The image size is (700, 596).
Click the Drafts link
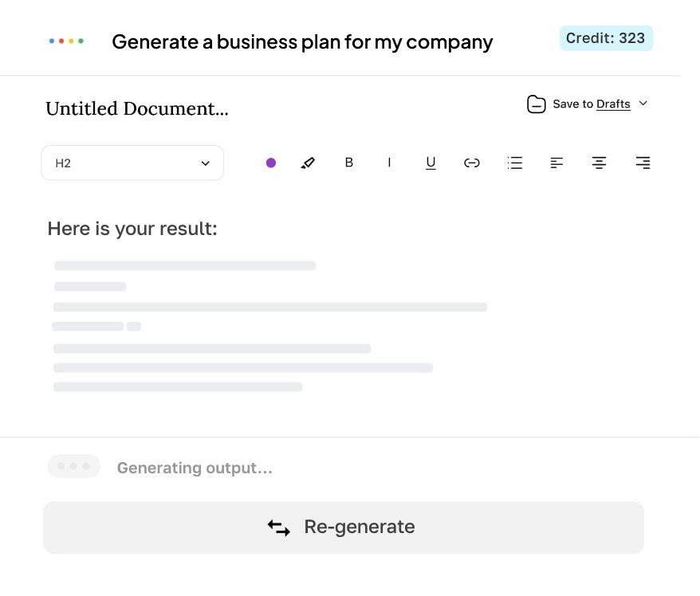(613, 104)
